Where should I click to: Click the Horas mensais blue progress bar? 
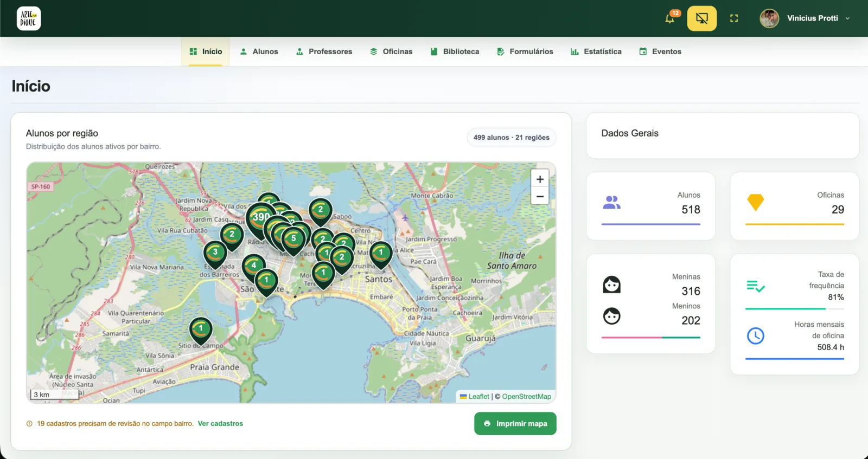[795, 359]
